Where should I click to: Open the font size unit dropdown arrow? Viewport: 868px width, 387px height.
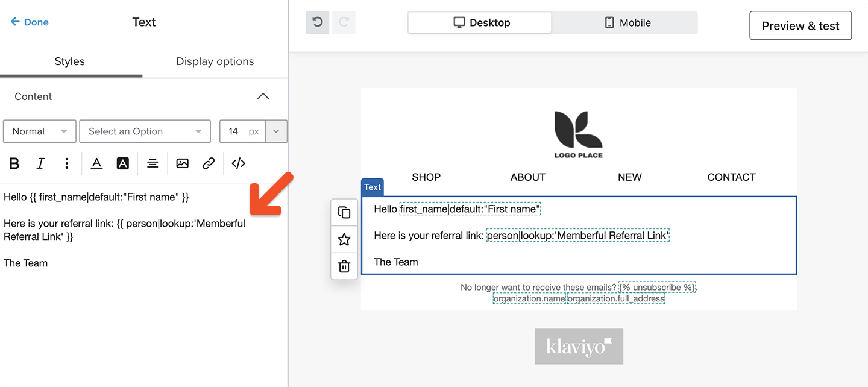pyautogui.click(x=276, y=131)
